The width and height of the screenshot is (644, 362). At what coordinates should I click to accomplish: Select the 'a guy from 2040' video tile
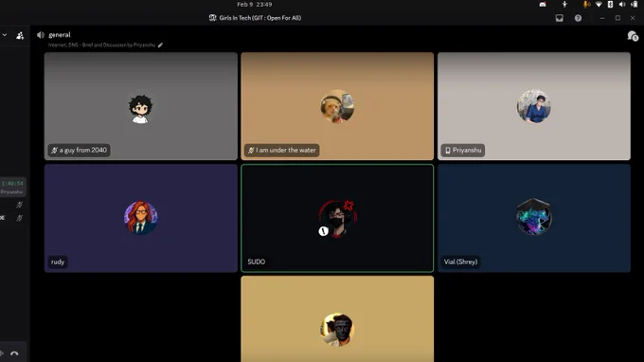141,106
